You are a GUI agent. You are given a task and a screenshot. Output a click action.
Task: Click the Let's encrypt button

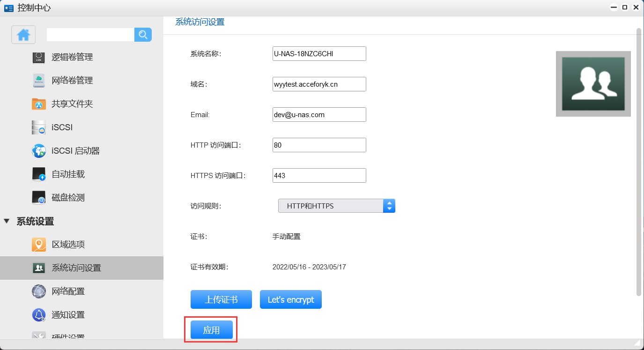tap(290, 299)
